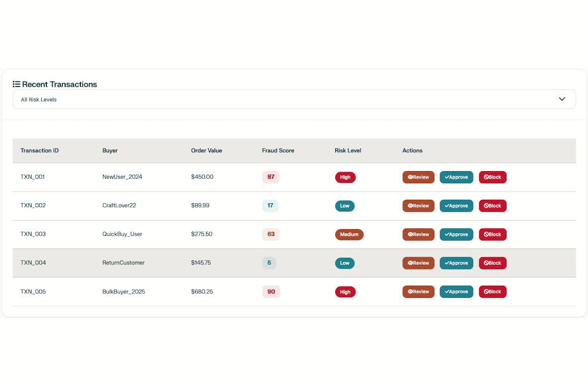Click the High risk badge for TXN_005
The image size is (588, 387).
tap(345, 292)
